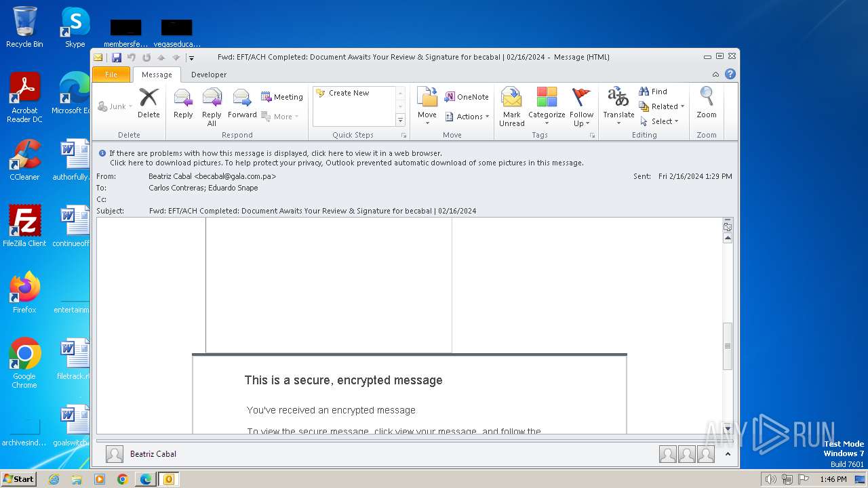The height and width of the screenshot is (488, 868).
Task: Launch Skype from desktop
Action: (x=75, y=27)
